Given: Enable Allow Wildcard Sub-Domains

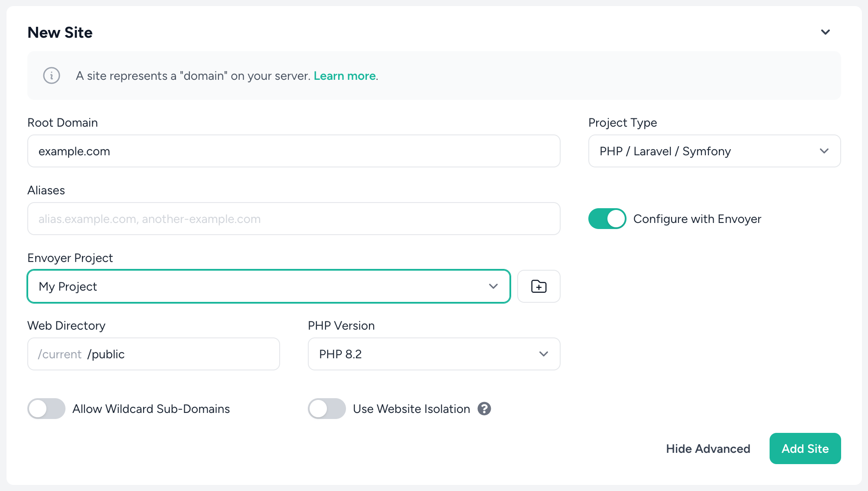Looking at the screenshot, I should tap(46, 409).
